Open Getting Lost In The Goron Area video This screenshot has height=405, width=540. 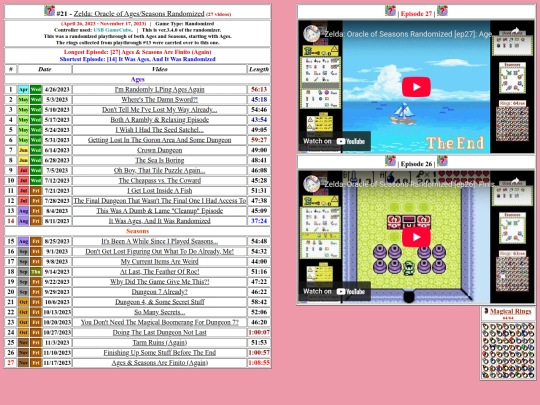tap(159, 140)
